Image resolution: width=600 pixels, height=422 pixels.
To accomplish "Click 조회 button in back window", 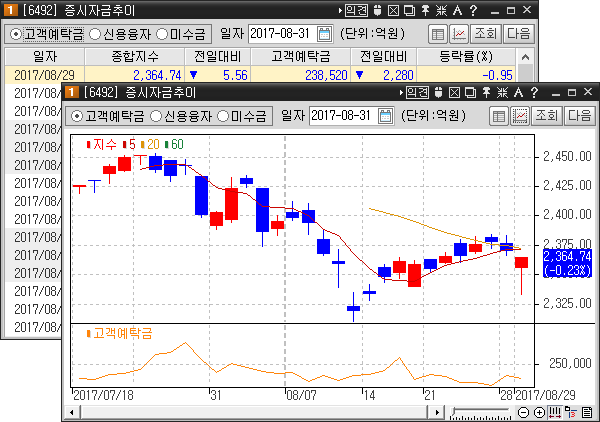I will coord(485,34).
